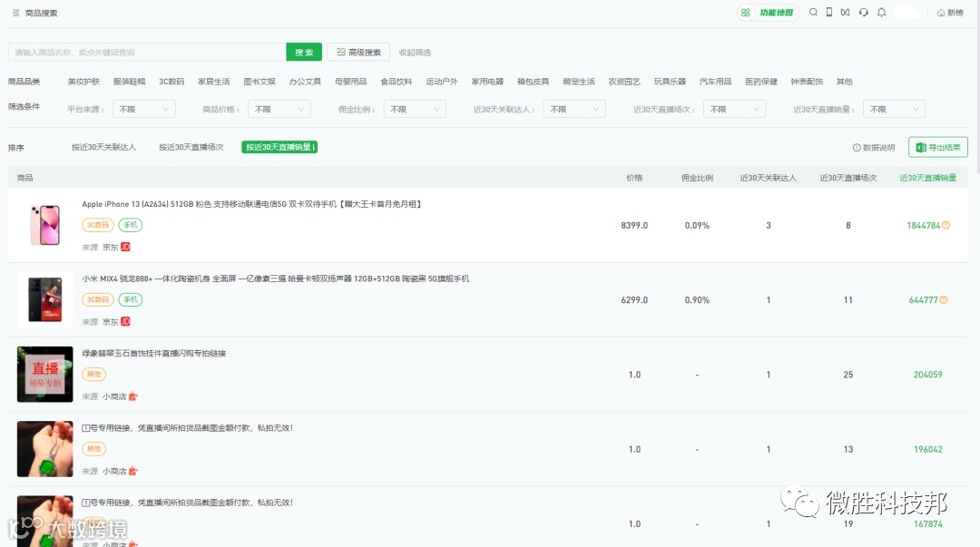The image size is (980, 547).
Task: Open the 近30天直播销量 filter dropdown
Action: (x=895, y=110)
